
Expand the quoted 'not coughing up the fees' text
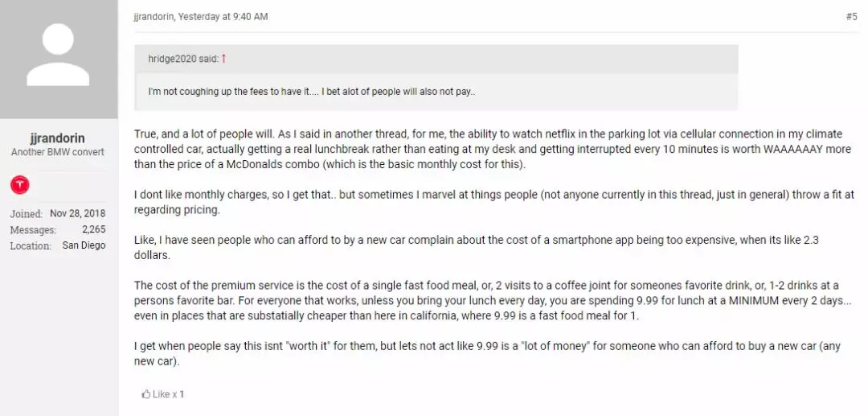(x=312, y=92)
